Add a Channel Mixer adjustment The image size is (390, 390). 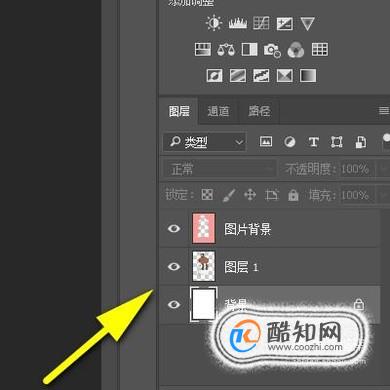(x=296, y=50)
